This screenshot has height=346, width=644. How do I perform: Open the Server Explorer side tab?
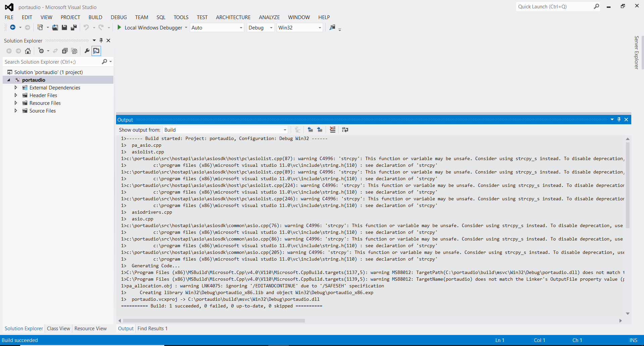pyautogui.click(x=636, y=53)
